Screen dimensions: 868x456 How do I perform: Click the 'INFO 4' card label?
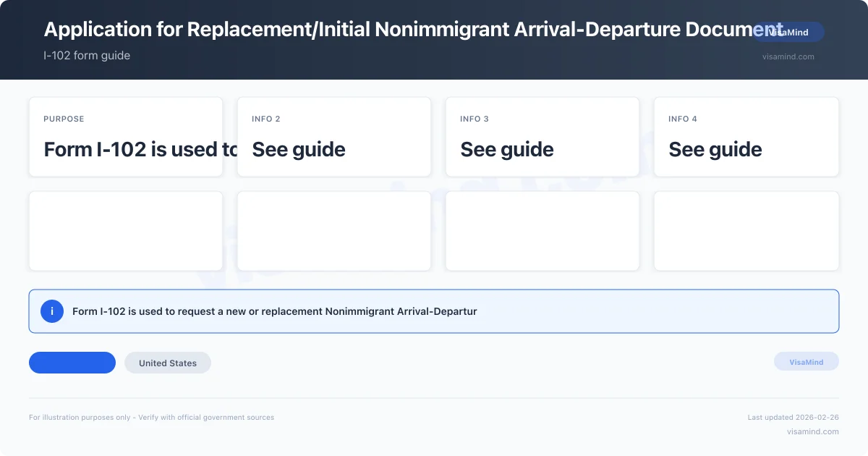click(x=683, y=119)
